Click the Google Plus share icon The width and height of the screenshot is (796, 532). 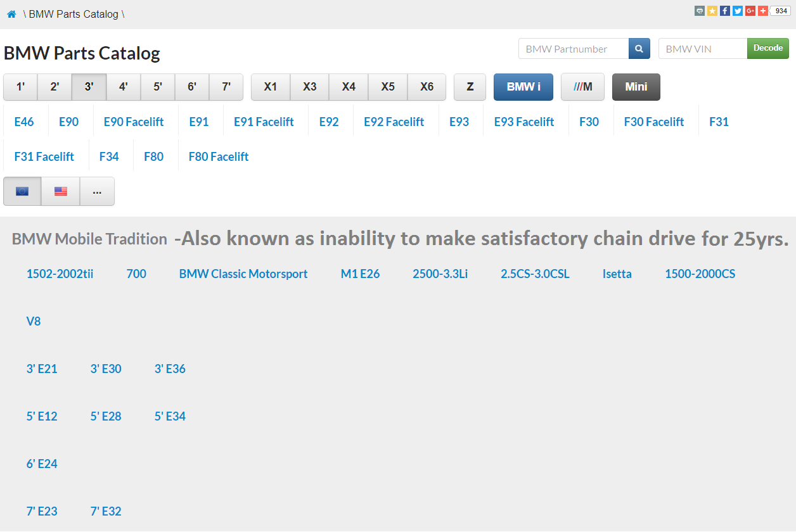[x=750, y=11]
